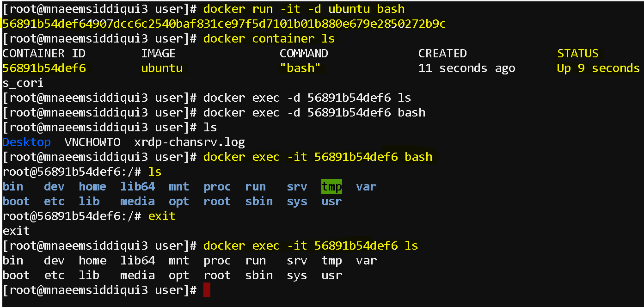
Task: Click the docker container ls command
Action: coord(269,38)
